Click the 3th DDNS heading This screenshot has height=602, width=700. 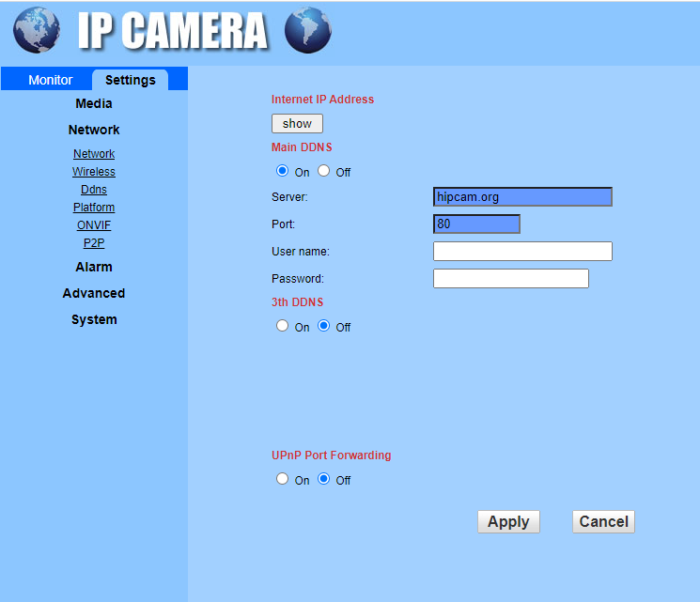(297, 302)
